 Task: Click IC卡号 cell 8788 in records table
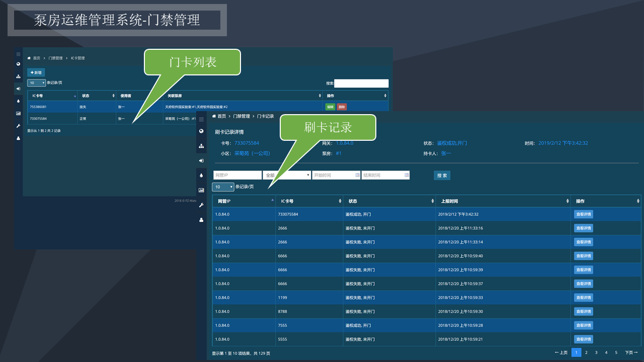click(282, 312)
